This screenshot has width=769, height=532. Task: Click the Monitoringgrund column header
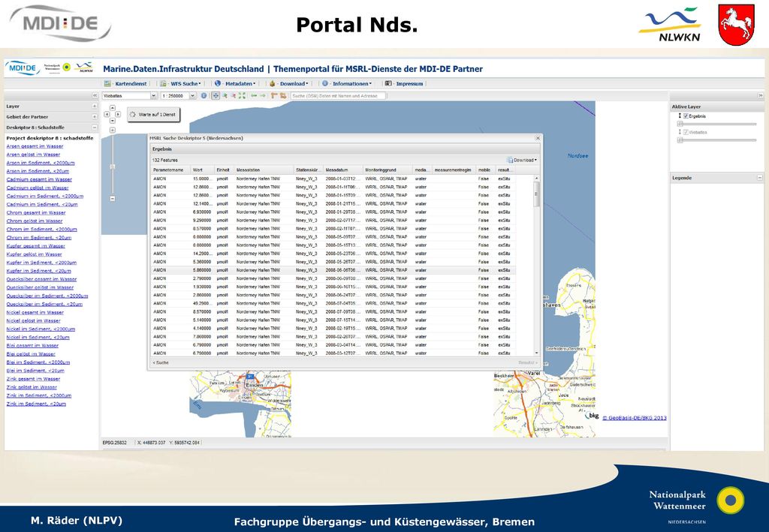388,170
